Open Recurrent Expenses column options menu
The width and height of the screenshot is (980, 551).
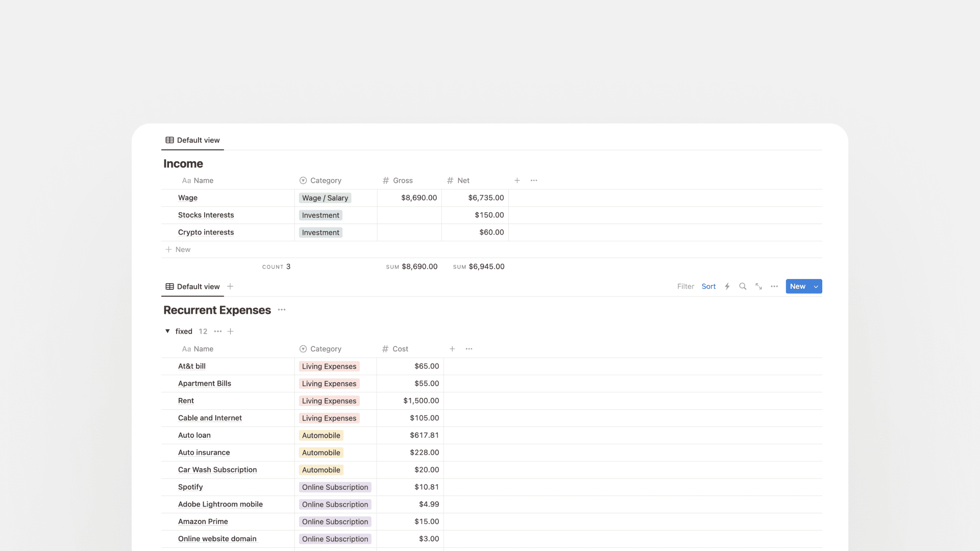click(x=469, y=349)
